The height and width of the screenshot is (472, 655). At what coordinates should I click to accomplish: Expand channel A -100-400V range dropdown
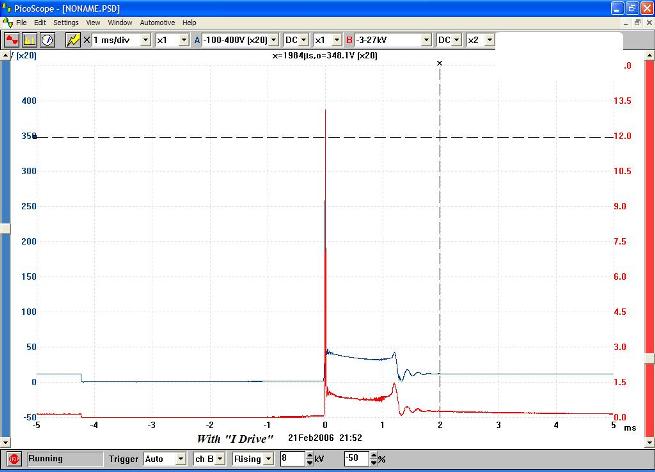(274, 39)
